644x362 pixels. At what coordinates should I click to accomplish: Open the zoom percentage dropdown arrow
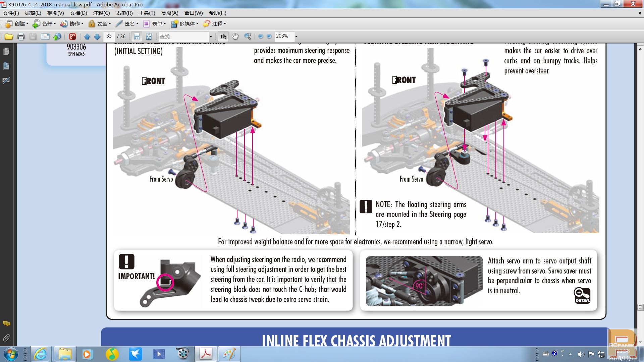[x=296, y=37]
